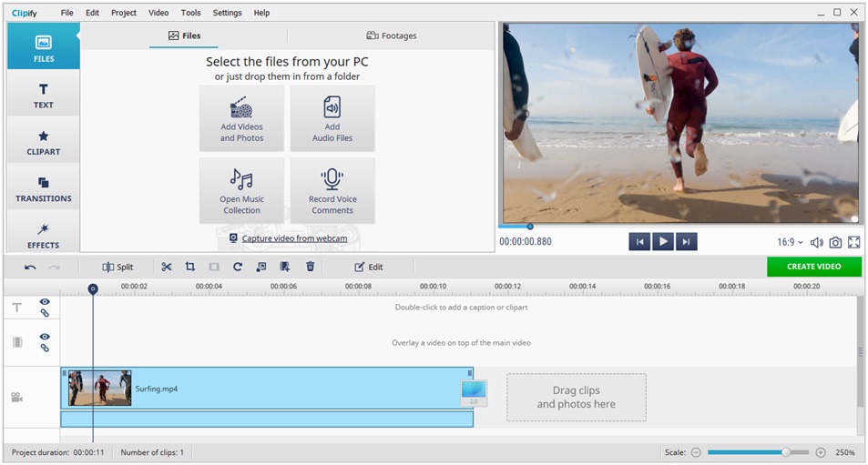
Task: Click the trash delete icon
Action: [310, 267]
